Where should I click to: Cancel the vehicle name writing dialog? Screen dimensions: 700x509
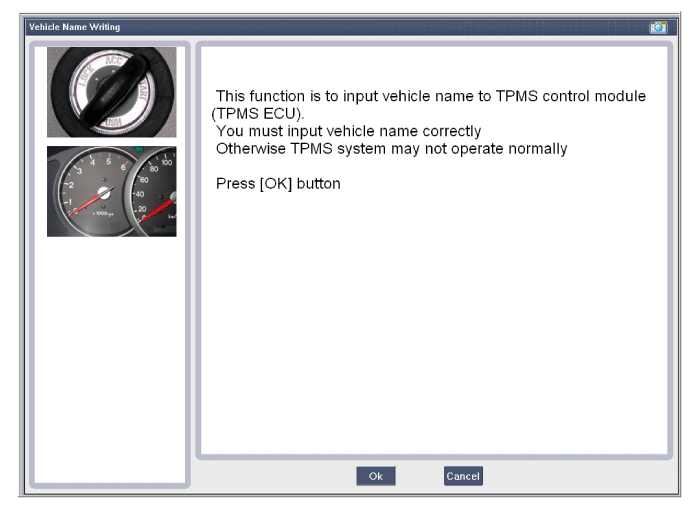[463, 476]
